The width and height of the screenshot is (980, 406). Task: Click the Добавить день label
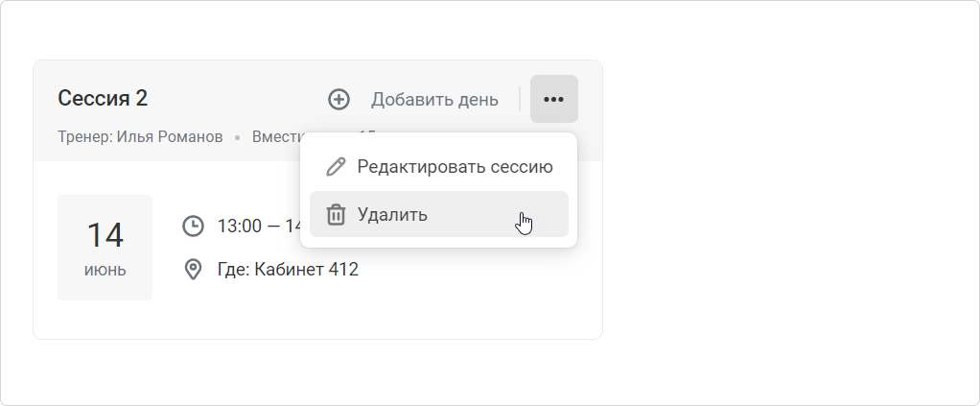click(x=434, y=100)
